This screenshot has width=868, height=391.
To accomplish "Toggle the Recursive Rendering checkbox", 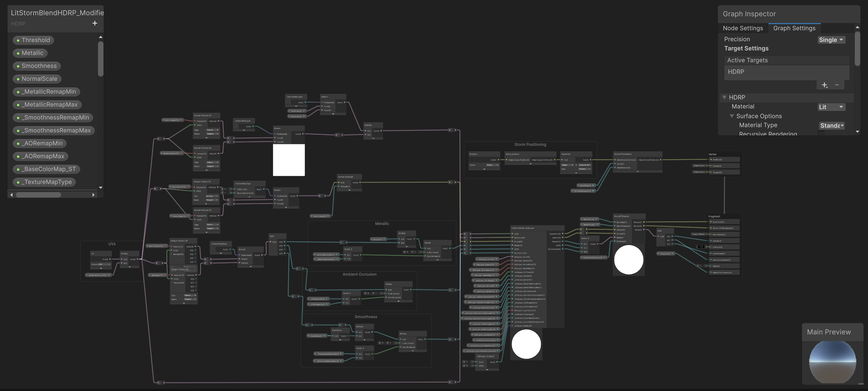I will (821, 133).
